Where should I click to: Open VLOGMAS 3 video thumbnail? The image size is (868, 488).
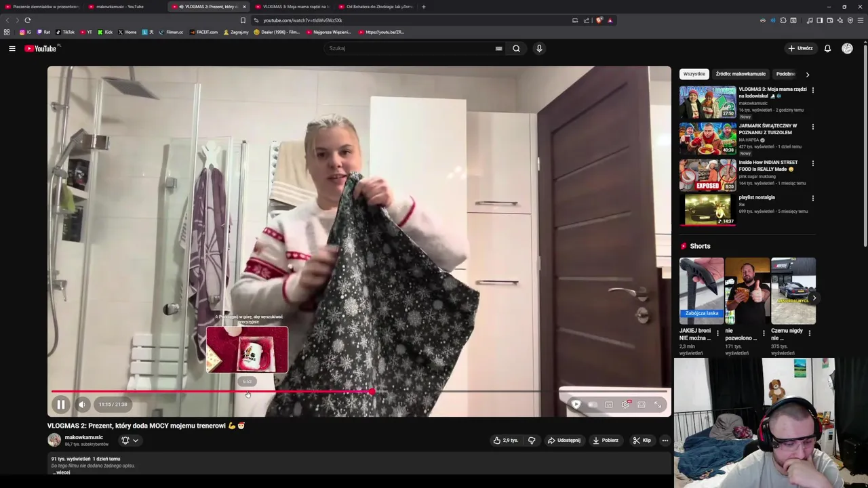click(707, 102)
